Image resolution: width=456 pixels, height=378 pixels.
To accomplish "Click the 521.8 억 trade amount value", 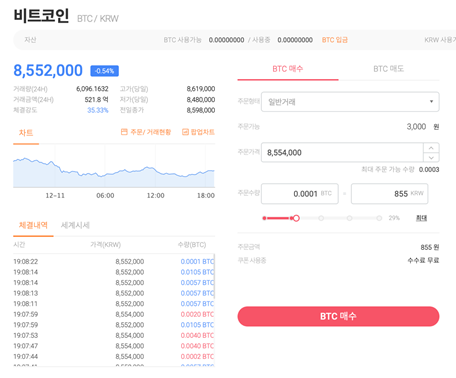I will point(96,100).
